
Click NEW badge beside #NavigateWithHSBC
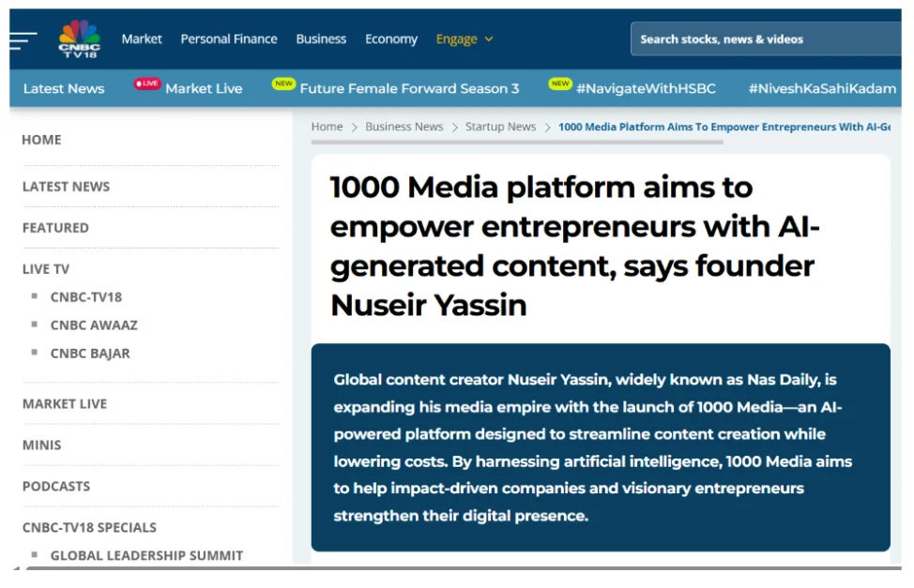pyautogui.click(x=560, y=83)
